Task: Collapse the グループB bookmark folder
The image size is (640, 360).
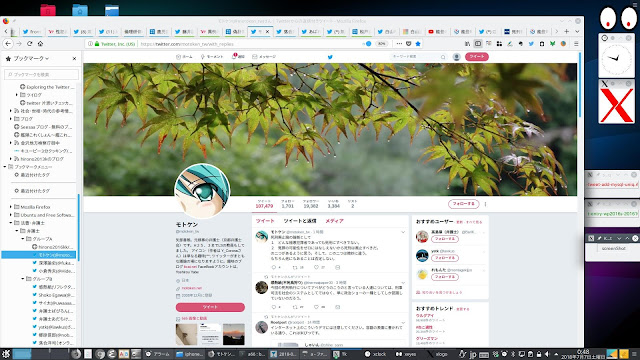Action: [22, 279]
